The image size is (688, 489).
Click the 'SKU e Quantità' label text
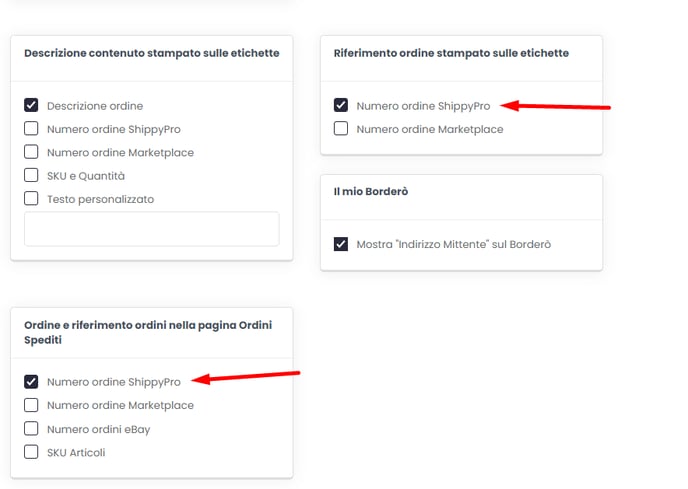point(86,176)
